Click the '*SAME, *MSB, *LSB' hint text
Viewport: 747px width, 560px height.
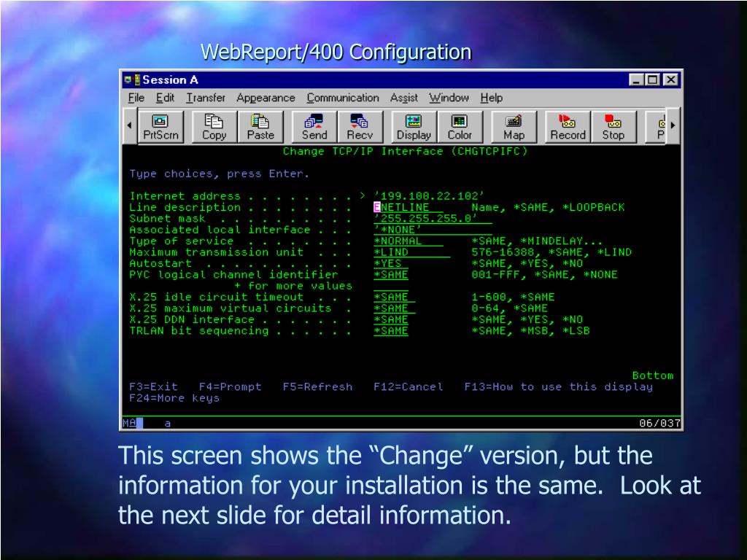coord(530,331)
